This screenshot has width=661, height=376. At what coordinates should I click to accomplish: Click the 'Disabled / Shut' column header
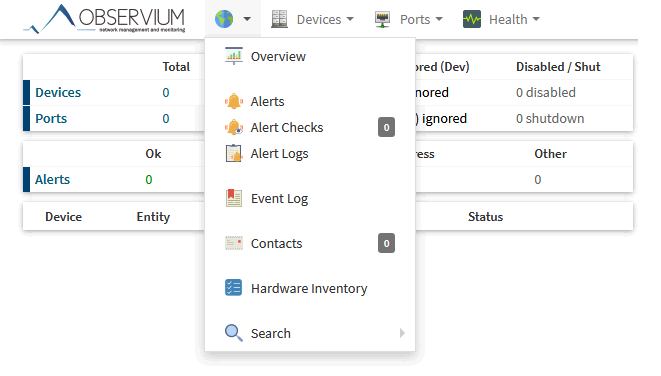coord(558,67)
